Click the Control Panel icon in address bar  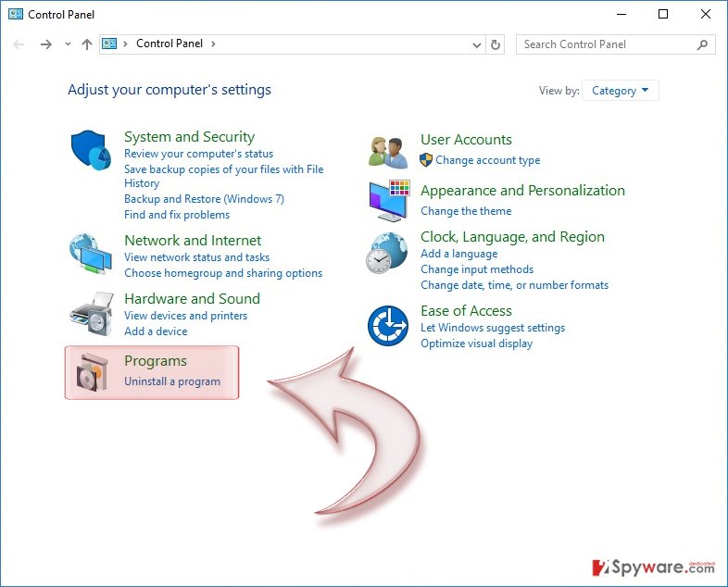(109, 44)
